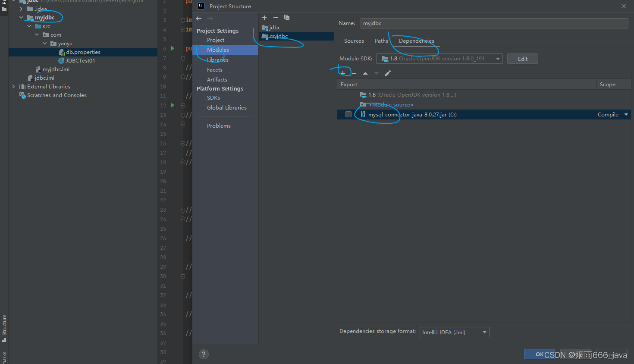Click the Scope column header
The width and height of the screenshot is (634, 364).
[x=613, y=85]
